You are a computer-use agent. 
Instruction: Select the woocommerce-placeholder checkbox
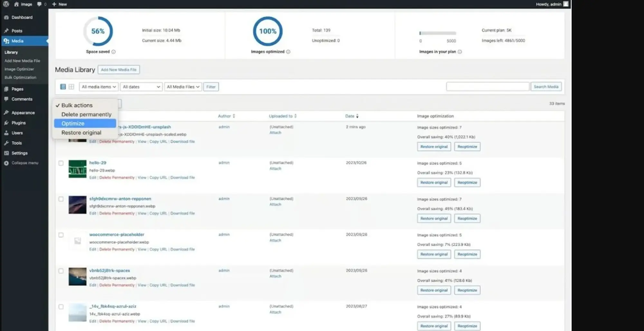pos(61,235)
